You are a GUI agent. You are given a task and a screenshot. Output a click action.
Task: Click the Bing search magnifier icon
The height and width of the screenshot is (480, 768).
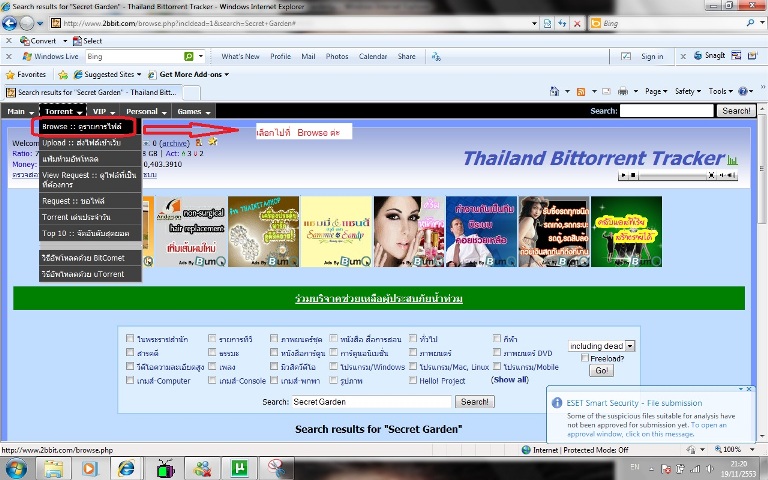pos(750,23)
